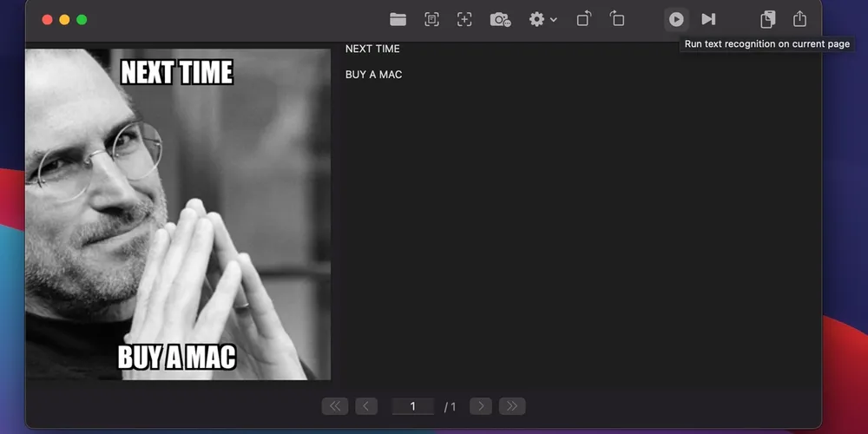868x434 pixels.
Task: Click the scan document text icon
Action: pos(431,19)
